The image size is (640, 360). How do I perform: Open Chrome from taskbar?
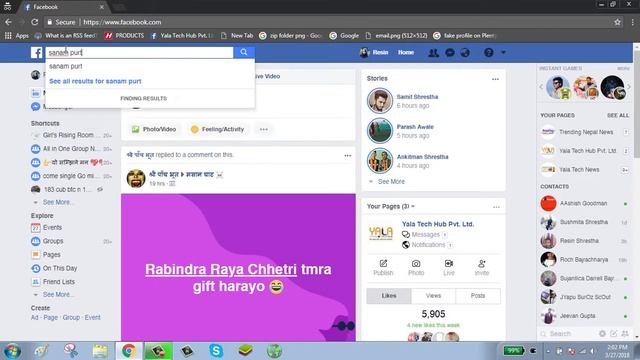coord(129,351)
